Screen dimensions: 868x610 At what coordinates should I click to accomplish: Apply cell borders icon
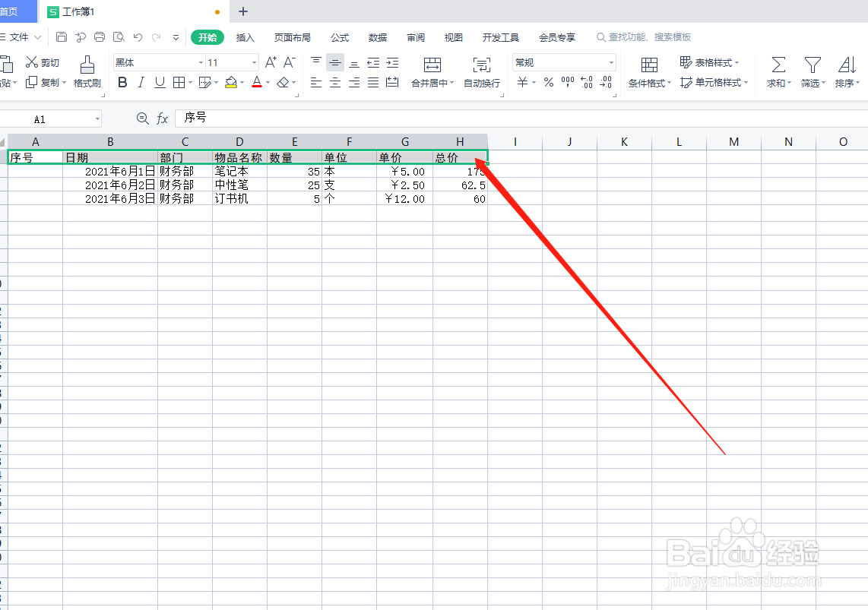tap(179, 82)
